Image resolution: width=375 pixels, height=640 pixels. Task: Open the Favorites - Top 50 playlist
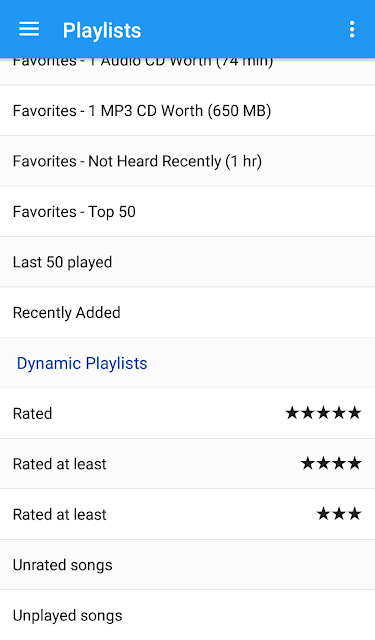pos(187,211)
